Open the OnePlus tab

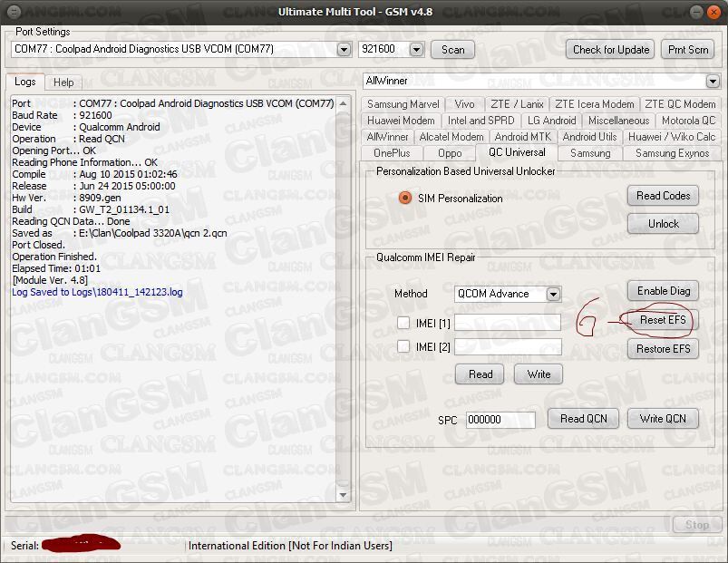[392, 153]
